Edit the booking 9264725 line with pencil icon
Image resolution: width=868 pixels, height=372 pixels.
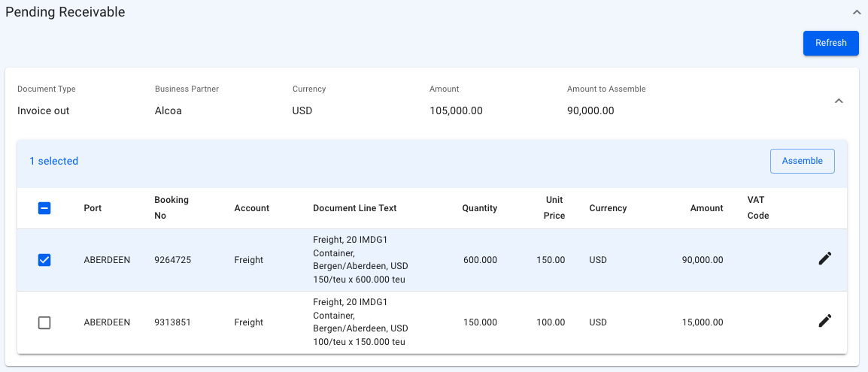click(x=825, y=259)
